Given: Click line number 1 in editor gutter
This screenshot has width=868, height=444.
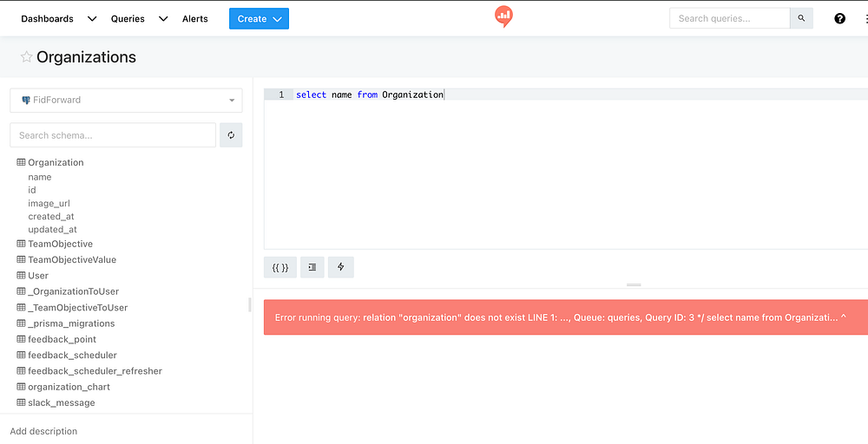Looking at the screenshot, I should pos(281,95).
